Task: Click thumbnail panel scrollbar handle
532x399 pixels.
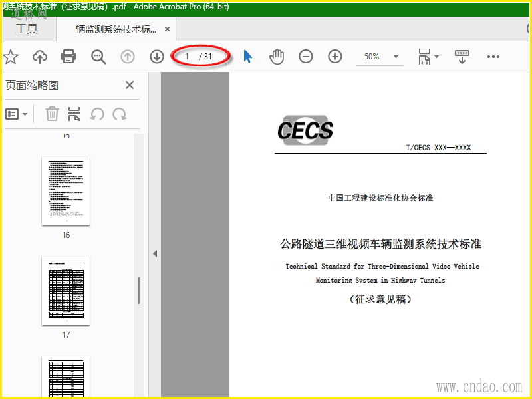Action: 139,291
